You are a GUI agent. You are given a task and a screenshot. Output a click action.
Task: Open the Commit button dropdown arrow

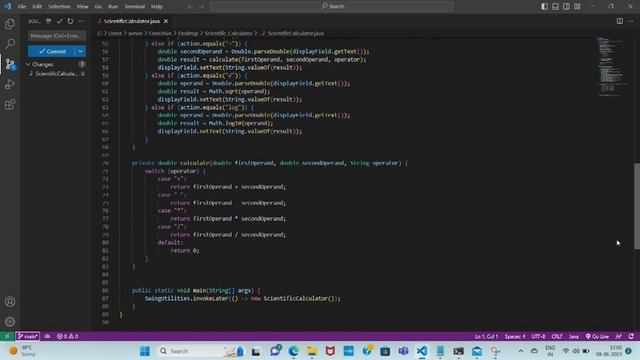[80, 51]
